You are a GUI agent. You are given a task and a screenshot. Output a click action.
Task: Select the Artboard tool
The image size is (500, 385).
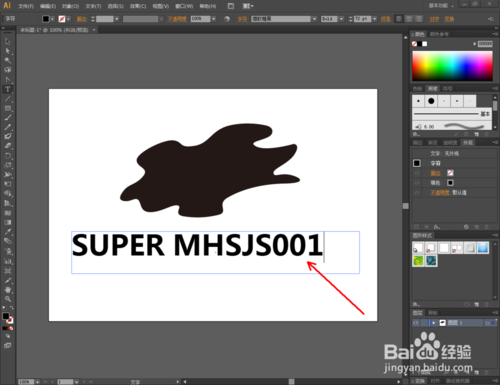click(x=8, y=271)
